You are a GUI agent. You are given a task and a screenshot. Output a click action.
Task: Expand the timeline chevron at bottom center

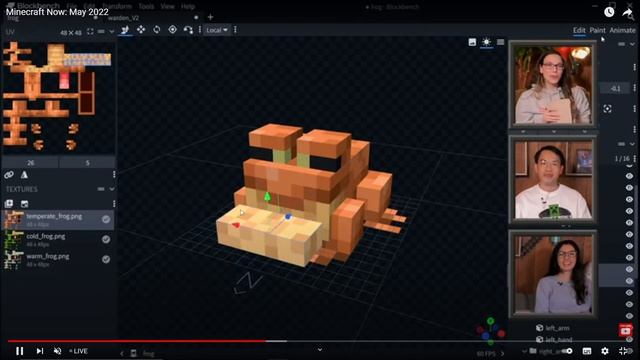pyautogui.click(x=320, y=349)
